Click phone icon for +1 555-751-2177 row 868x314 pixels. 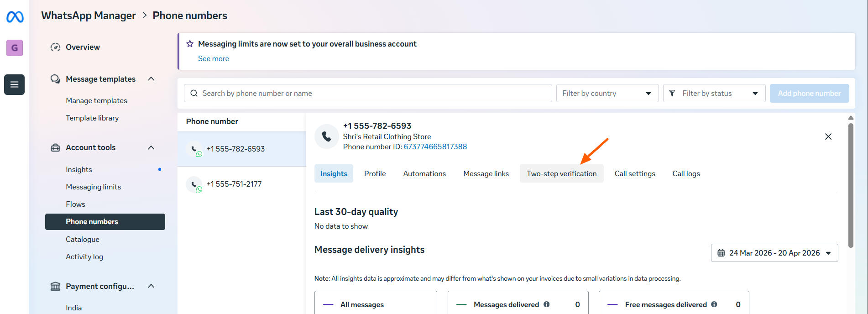pyautogui.click(x=194, y=184)
